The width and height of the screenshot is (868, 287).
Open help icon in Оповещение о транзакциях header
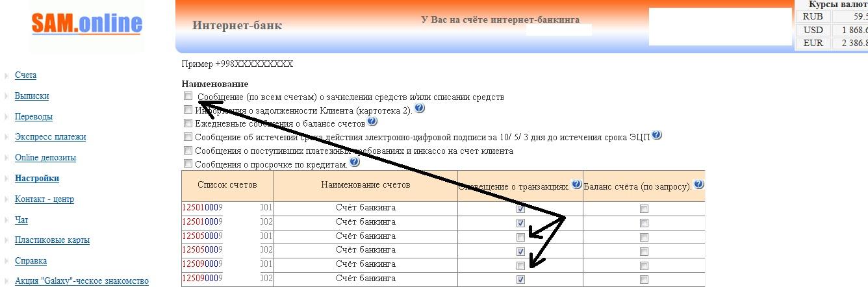(576, 185)
